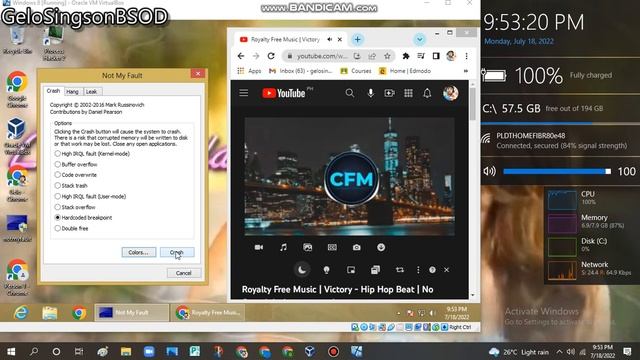
Task: Open the Inbox (63) Gmail bookmark
Action: tap(301, 71)
